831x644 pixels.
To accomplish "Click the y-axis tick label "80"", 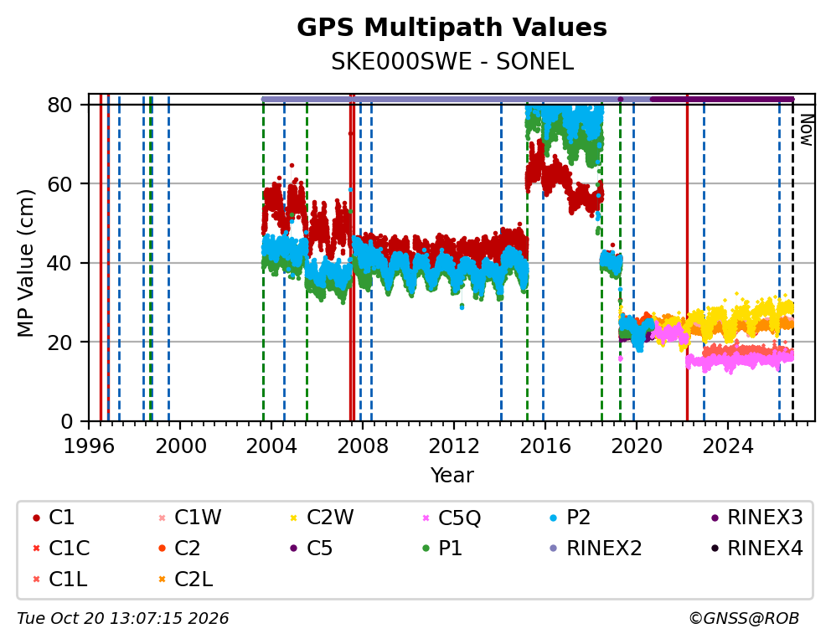I will [x=59, y=105].
